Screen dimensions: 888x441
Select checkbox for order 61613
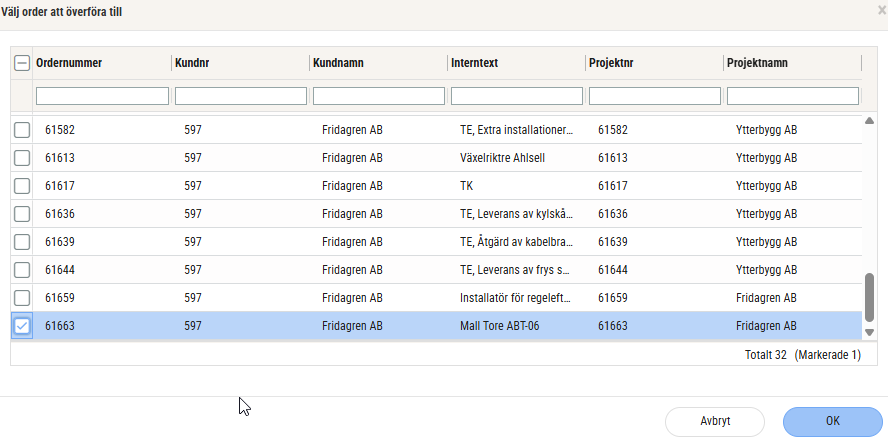click(22, 158)
